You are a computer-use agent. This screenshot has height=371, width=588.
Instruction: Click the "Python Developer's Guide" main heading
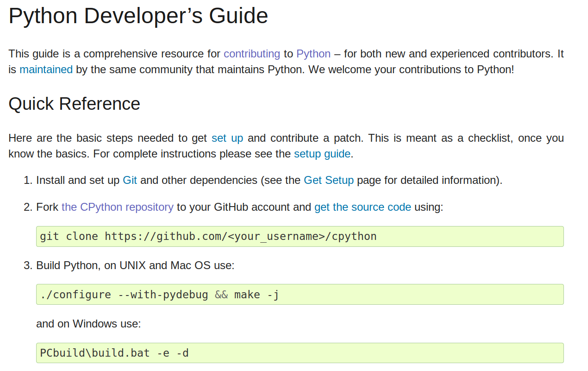click(x=138, y=16)
